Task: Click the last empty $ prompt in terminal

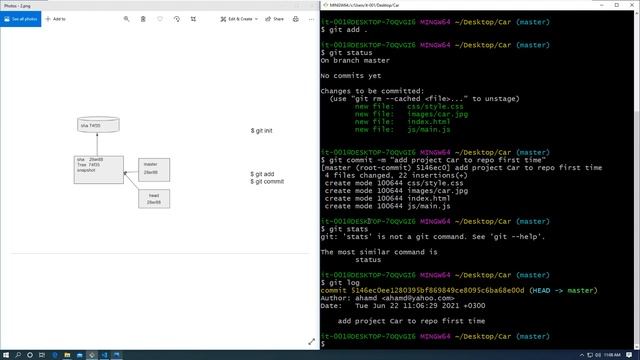Action: [323, 344]
